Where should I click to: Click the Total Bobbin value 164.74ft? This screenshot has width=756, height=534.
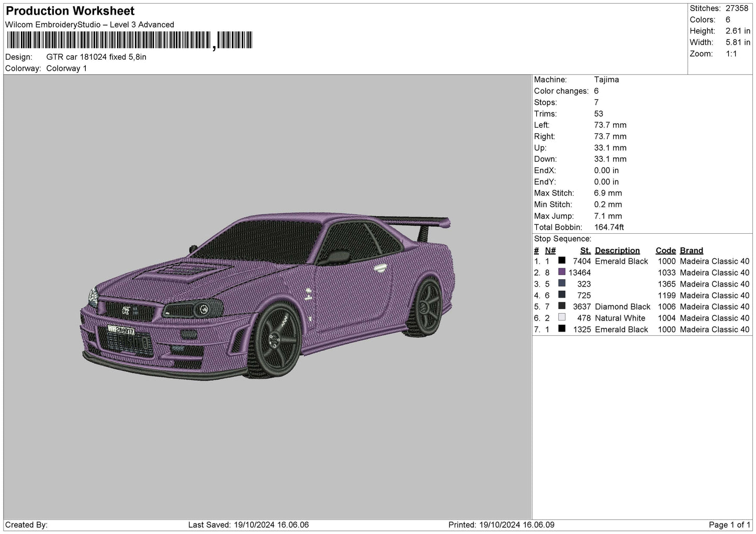pyautogui.click(x=609, y=227)
